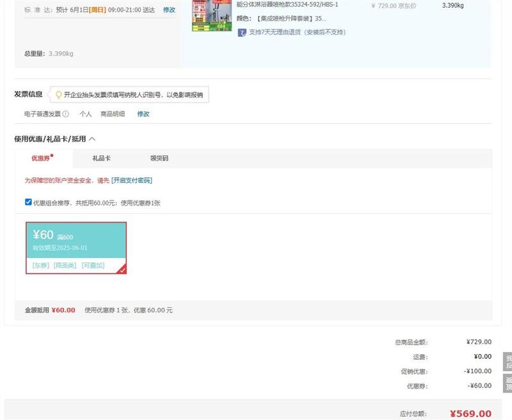Click the gray feedback widget on right edge
The image size is (512, 420).
pyautogui.click(x=508, y=361)
